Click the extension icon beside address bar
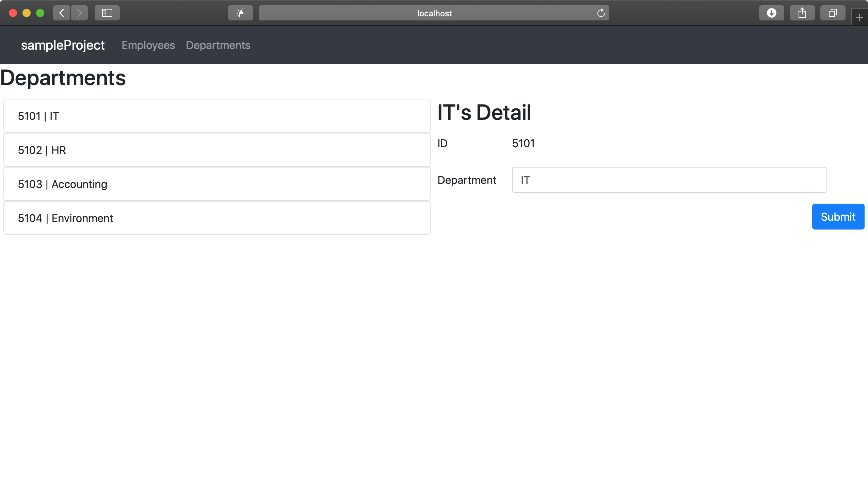The width and height of the screenshot is (868, 504). pyautogui.click(x=240, y=13)
